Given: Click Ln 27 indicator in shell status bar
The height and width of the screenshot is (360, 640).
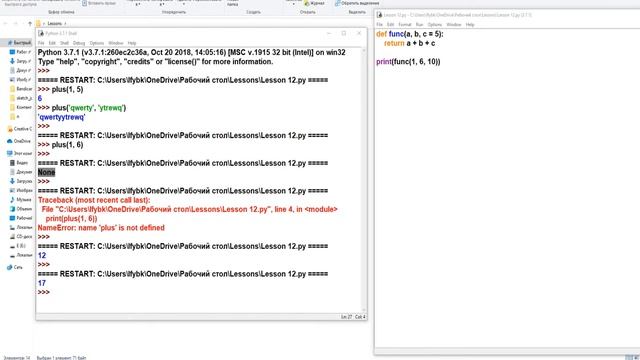Looking at the screenshot, I should tap(346, 317).
